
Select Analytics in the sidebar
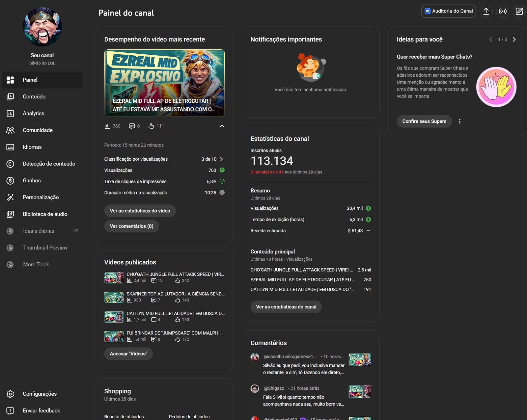tap(42, 114)
